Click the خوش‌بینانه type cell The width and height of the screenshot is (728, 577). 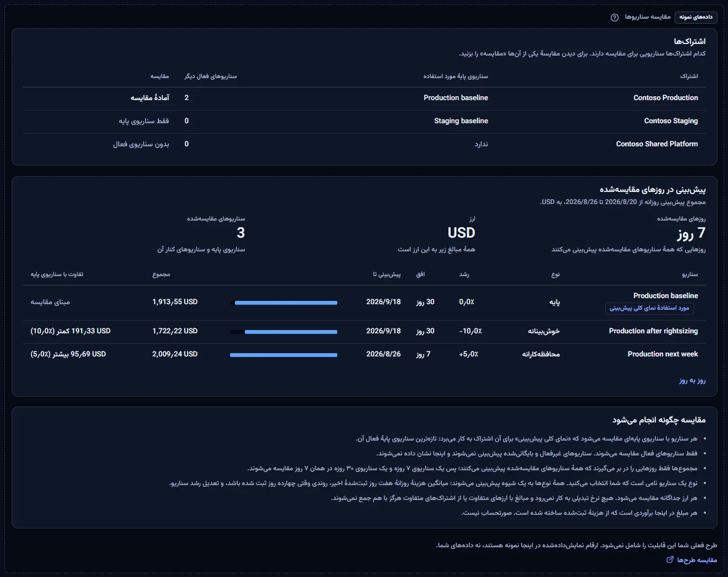pyautogui.click(x=544, y=331)
